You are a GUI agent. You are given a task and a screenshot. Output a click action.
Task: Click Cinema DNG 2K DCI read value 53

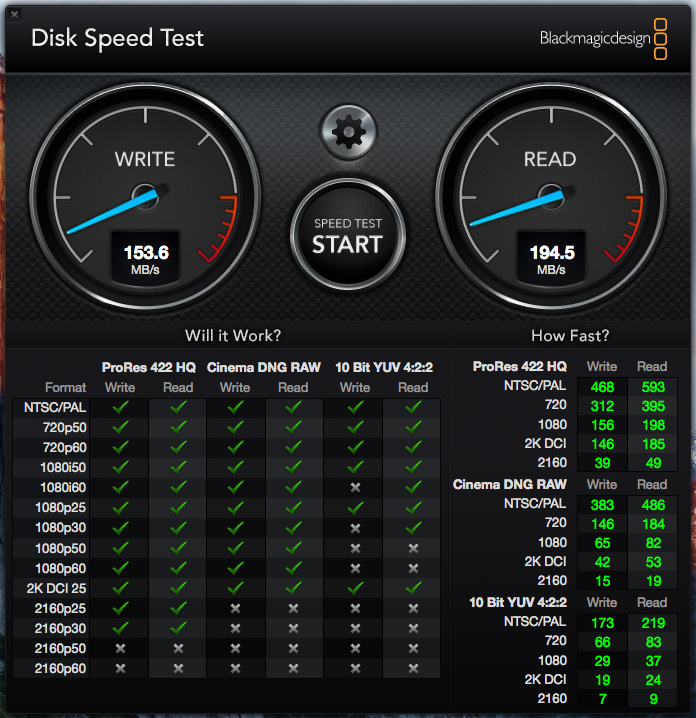[653, 562]
